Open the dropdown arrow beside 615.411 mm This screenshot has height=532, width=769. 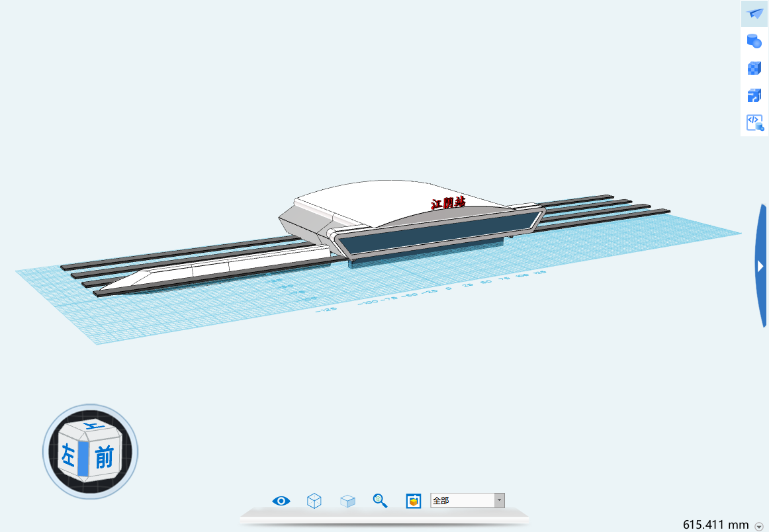tap(758, 526)
